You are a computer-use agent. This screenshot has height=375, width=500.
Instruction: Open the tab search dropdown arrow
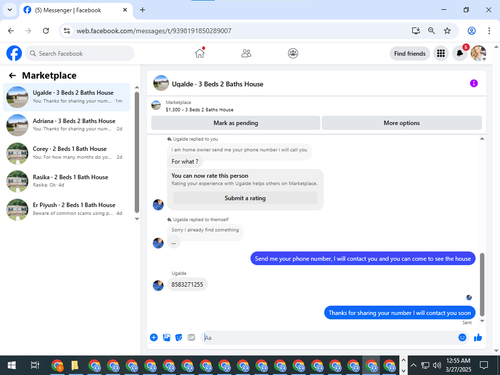(10, 10)
